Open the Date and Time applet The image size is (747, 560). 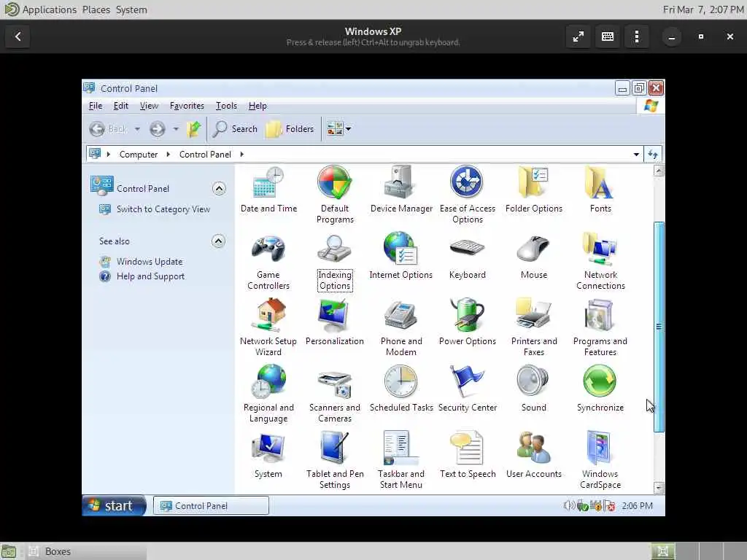(x=268, y=190)
